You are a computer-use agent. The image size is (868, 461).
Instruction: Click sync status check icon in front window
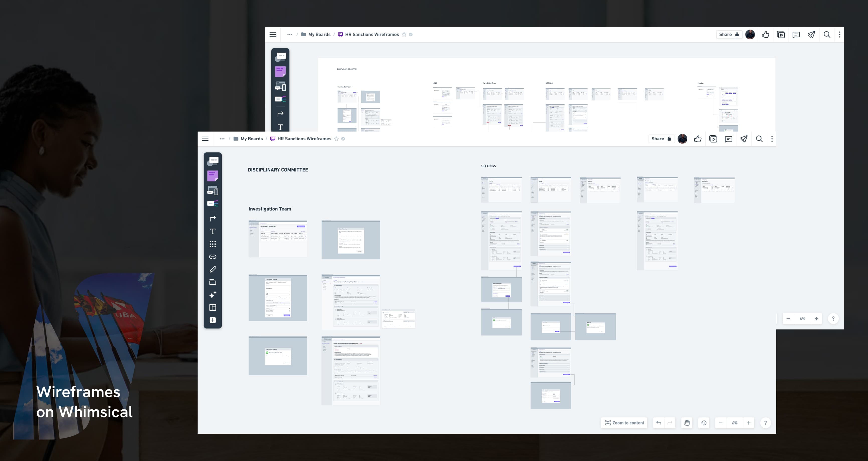[x=343, y=139]
